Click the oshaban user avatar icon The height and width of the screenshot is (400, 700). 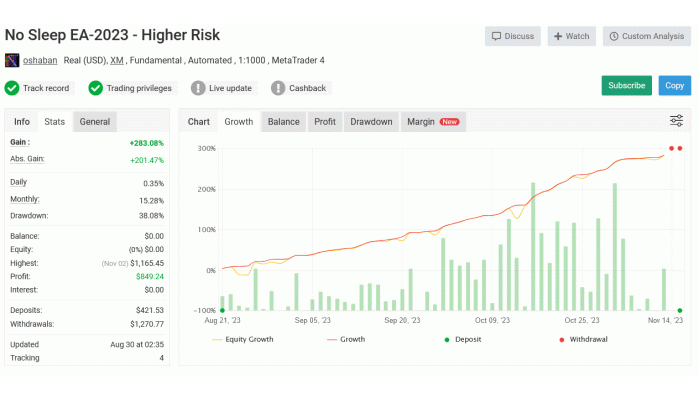(x=12, y=60)
